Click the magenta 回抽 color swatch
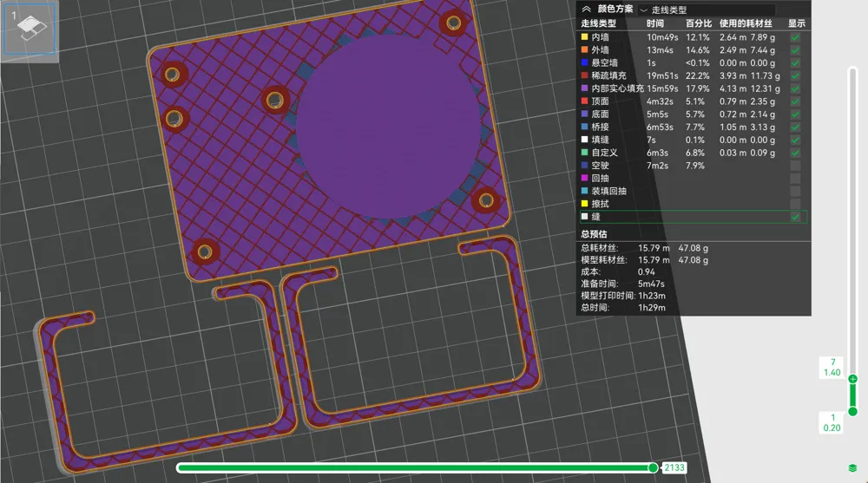The height and width of the screenshot is (483, 868). click(584, 178)
